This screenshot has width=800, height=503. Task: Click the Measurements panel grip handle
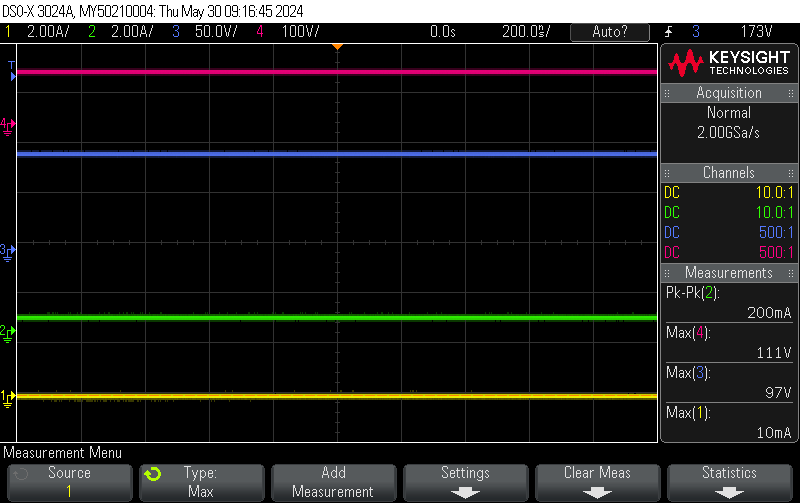tap(667, 273)
